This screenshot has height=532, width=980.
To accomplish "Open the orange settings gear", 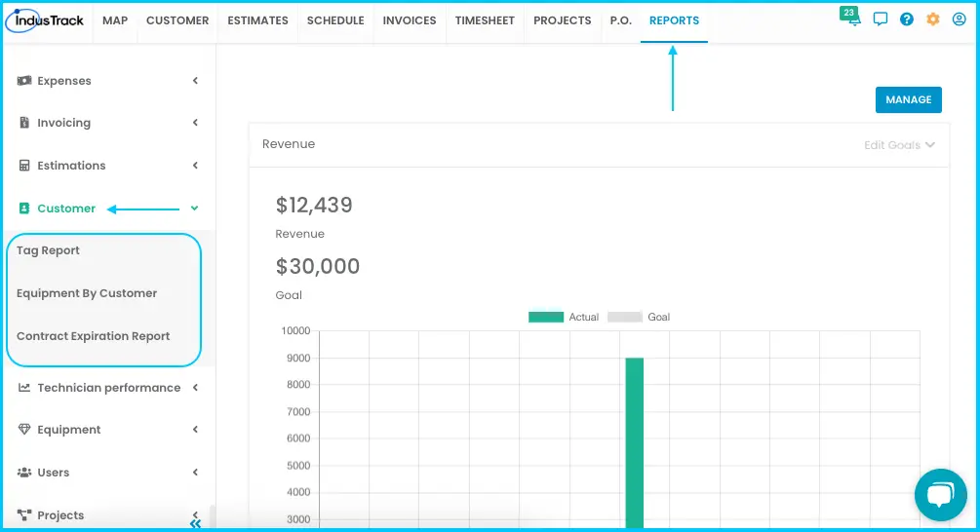I will [932, 19].
